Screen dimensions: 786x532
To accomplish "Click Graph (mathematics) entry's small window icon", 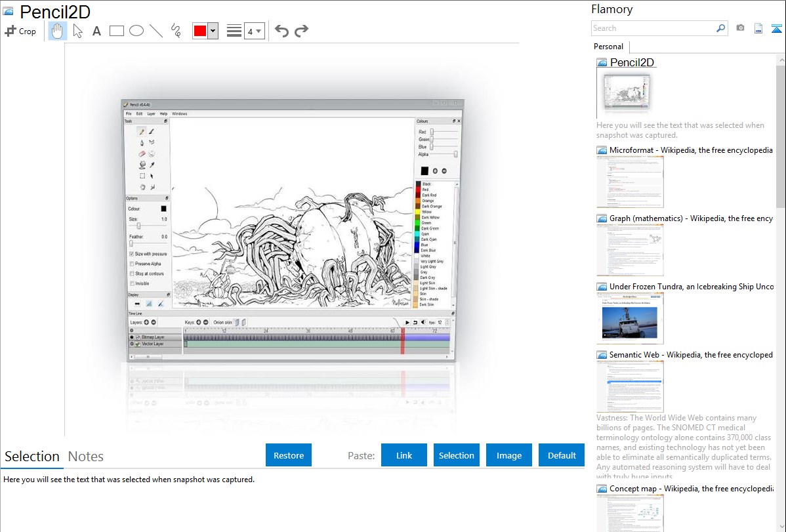I will [602, 218].
